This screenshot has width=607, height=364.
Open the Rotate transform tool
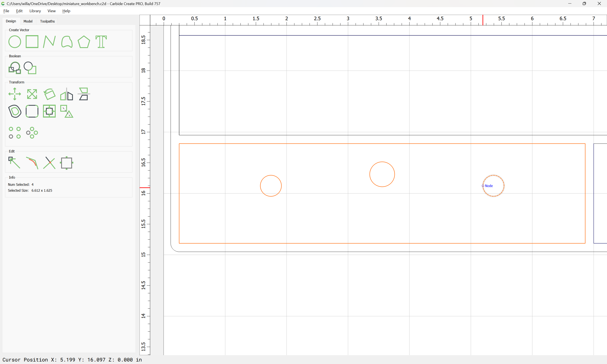pyautogui.click(x=49, y=94)
